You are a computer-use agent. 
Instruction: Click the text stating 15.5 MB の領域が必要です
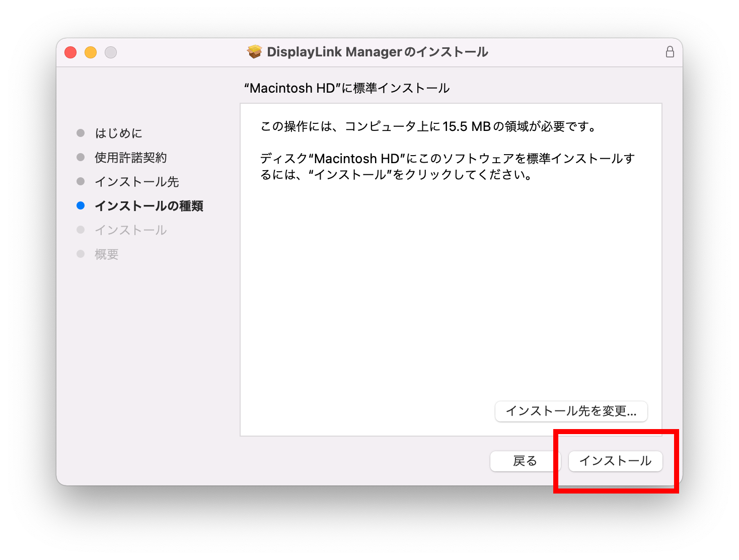(x=428, y=126)
